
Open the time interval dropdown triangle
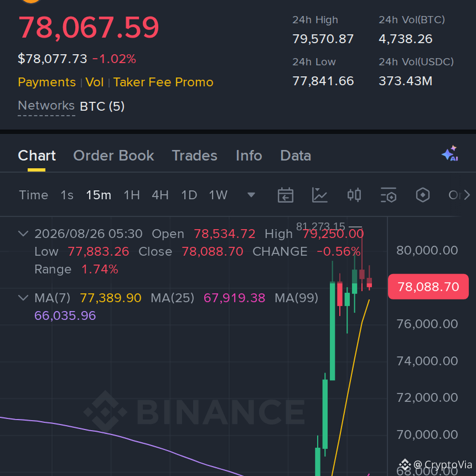coord(251,195)
